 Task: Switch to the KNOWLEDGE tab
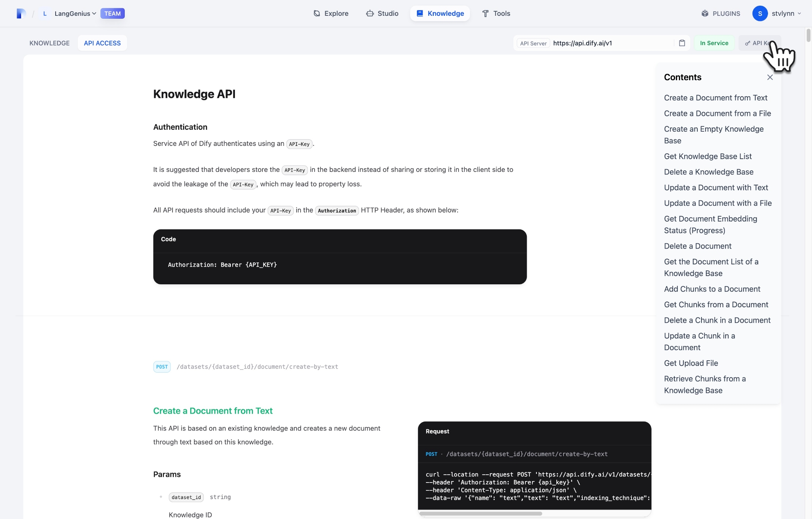(x=50, y=43)
